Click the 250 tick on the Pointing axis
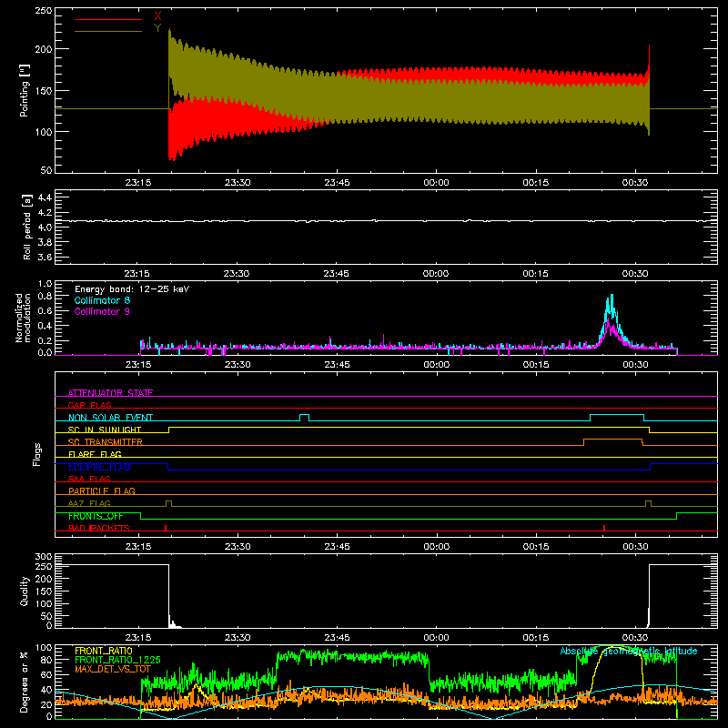Viewport: 728px width, 728px height. click(x=44, y=10)
